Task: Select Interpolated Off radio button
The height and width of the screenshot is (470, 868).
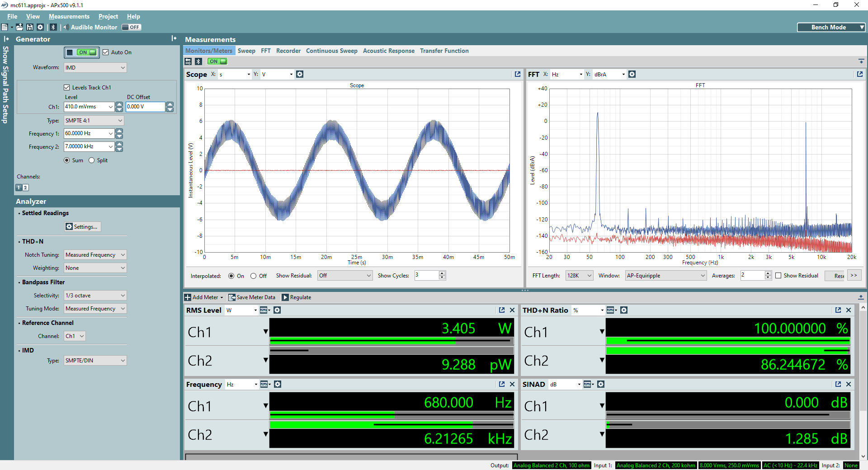Action: pyautogui.click(x=254, y=276)
